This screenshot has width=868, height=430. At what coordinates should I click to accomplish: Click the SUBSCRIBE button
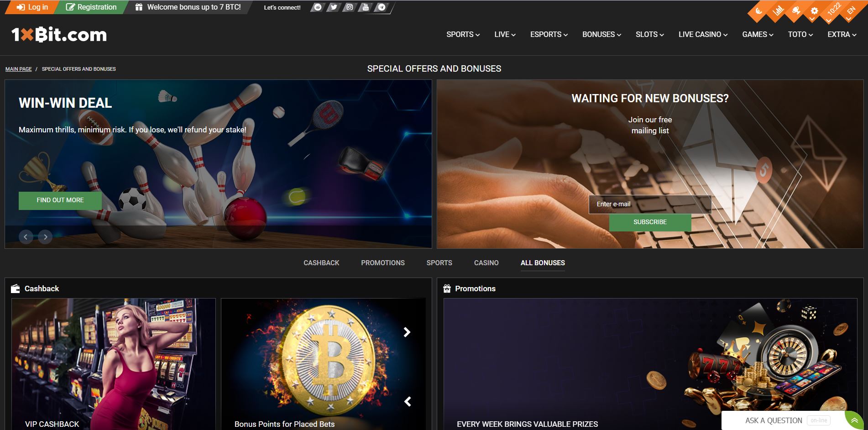[650, 222]
